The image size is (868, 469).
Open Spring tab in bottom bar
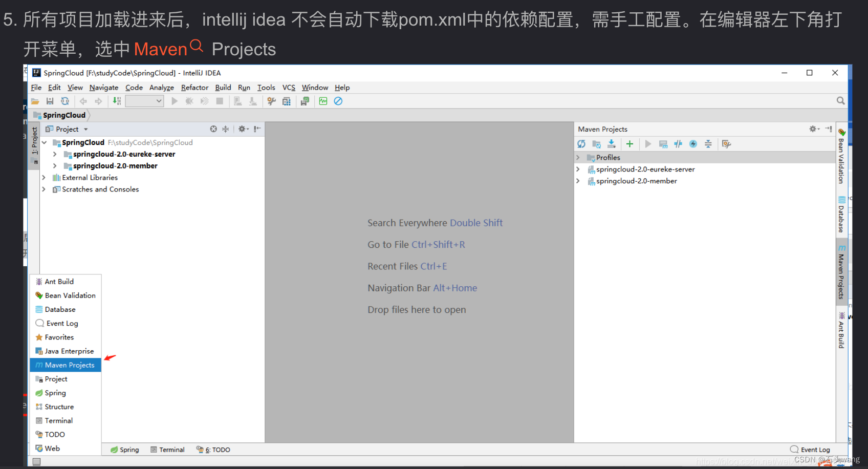click(x=124, y=450)
